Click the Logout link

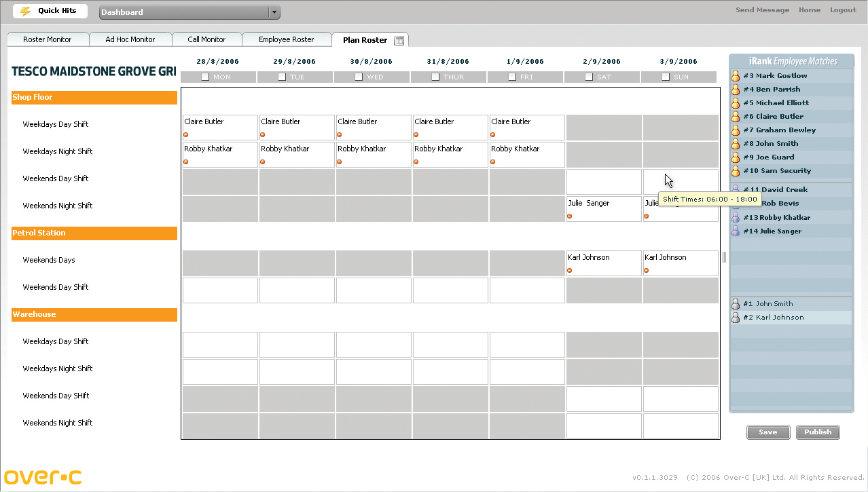(x=843, y=10)
